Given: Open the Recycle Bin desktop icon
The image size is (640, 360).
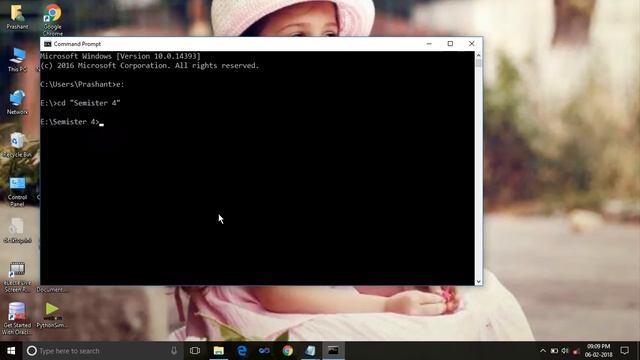Looking at the screenshot, I should [x=17, y=145].
